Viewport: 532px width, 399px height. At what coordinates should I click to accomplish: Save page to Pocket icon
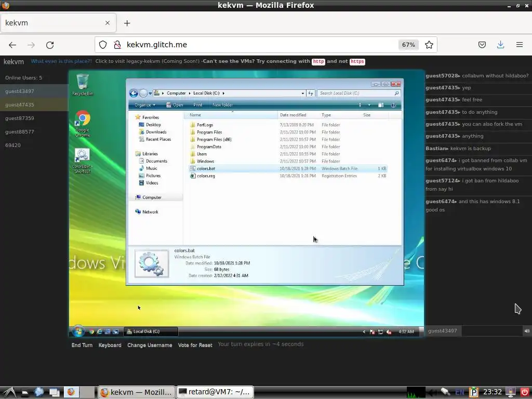(482, 45)
